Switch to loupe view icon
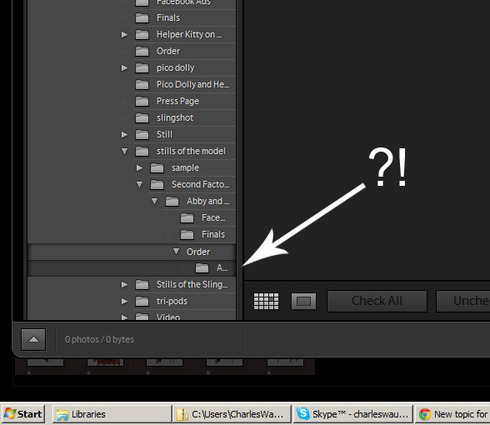Screen dimensions: 490x425 pyautogui.click(x=304, y=301)
